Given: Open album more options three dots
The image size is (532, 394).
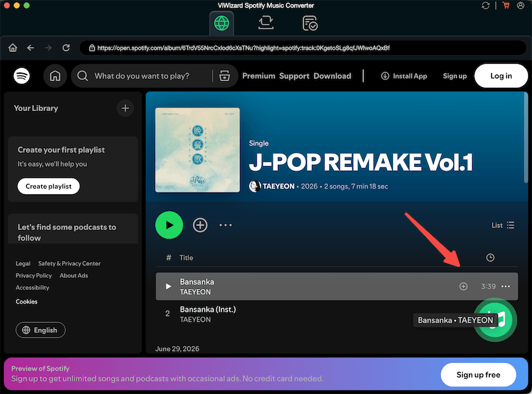Looking at the screenshot, I should pyautogui.click(x=225, y=225).
